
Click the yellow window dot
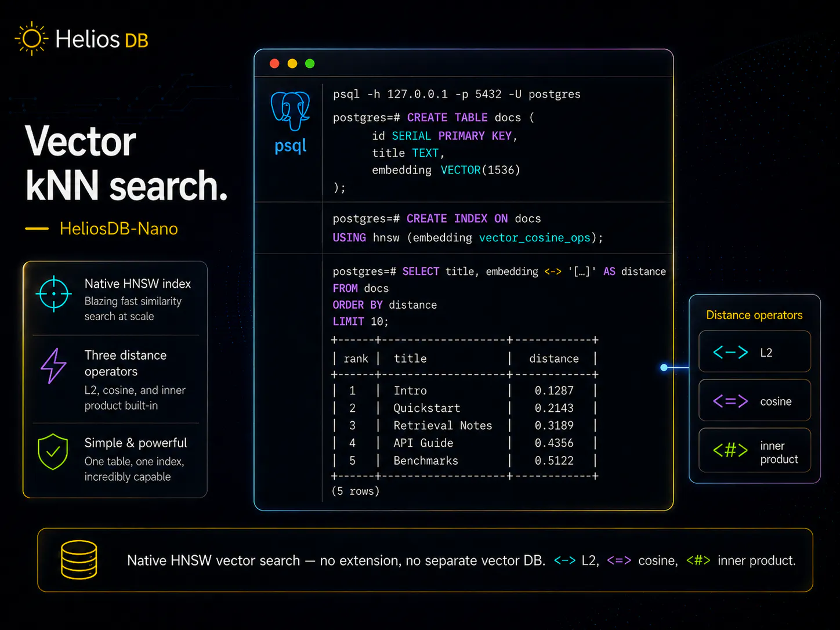pos(292,63)
